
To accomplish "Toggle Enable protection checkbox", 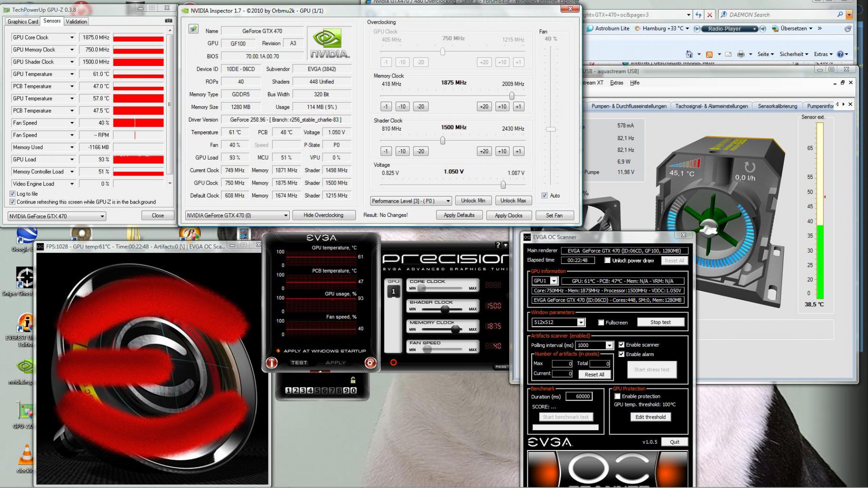I will coord(617,396).
